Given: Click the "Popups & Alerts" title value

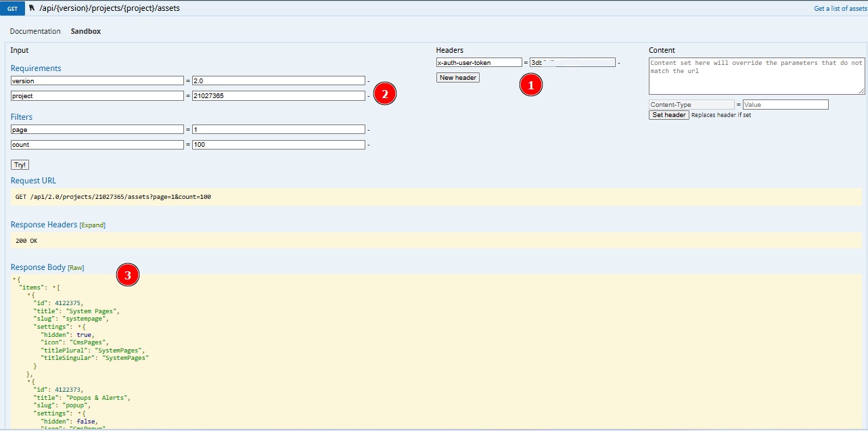Looking at the screenshot, I should [97, 398].
